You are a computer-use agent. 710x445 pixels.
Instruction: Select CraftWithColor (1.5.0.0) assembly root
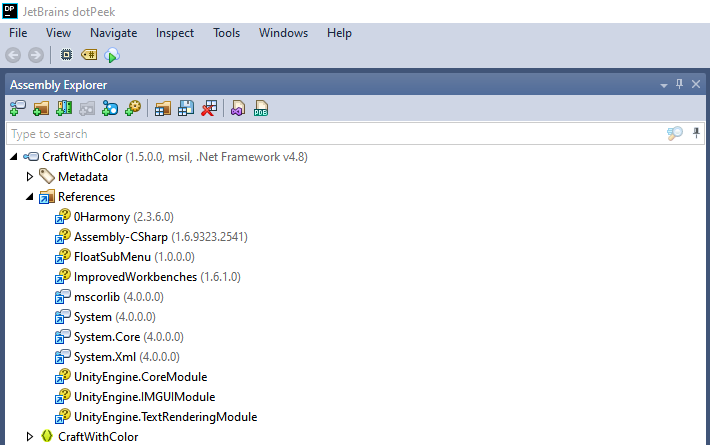[175, 157]
